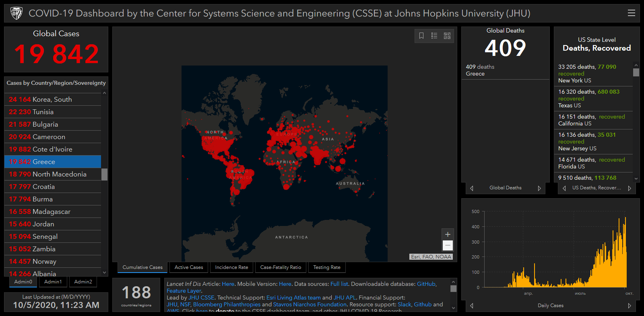Select Jordan in country list
Screen dimensions: 644x316
click(x=53, y=224)
